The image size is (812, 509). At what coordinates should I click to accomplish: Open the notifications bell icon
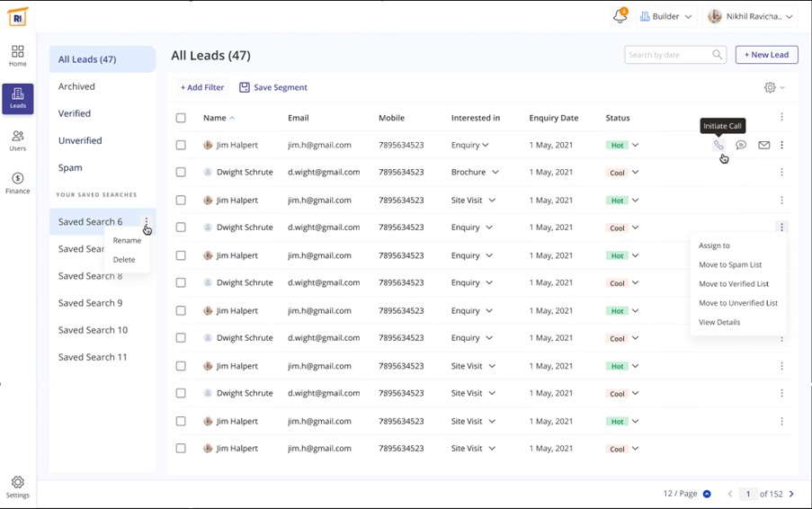(x=620, y=16)
